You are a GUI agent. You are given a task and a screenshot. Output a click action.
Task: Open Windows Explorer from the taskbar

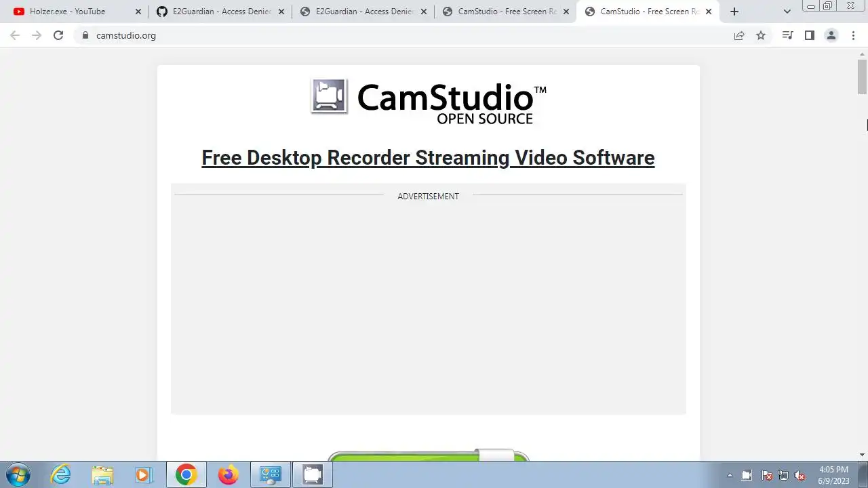102,474
